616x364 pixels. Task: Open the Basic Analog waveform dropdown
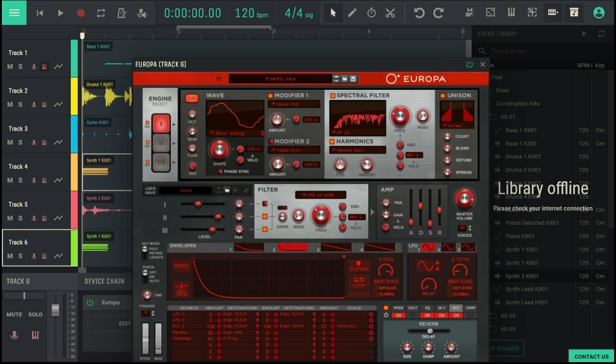coord(235,133)
